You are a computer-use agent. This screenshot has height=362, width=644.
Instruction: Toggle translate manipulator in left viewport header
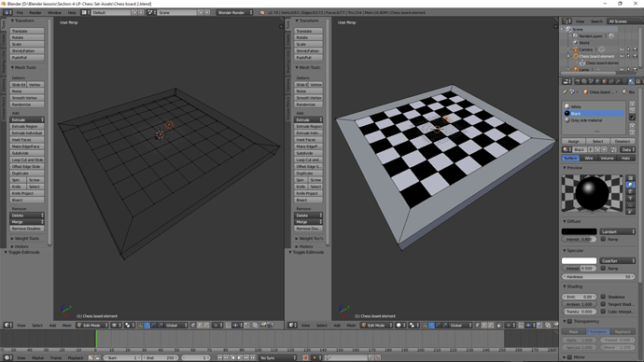point(147,325)
